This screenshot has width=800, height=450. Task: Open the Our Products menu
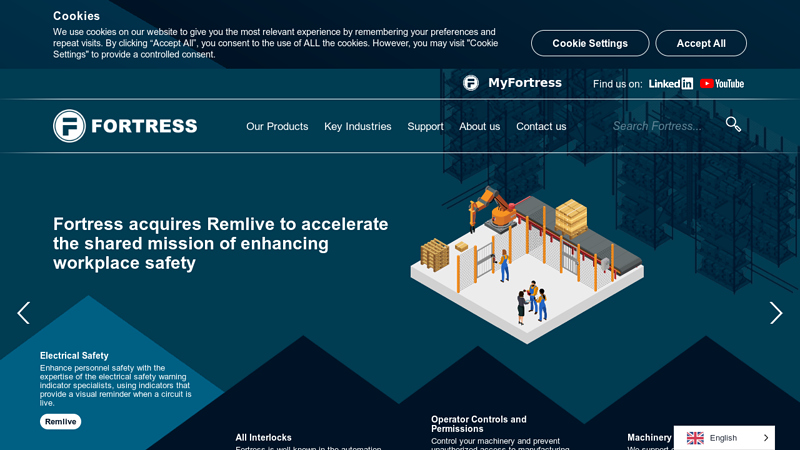point(277,127)
